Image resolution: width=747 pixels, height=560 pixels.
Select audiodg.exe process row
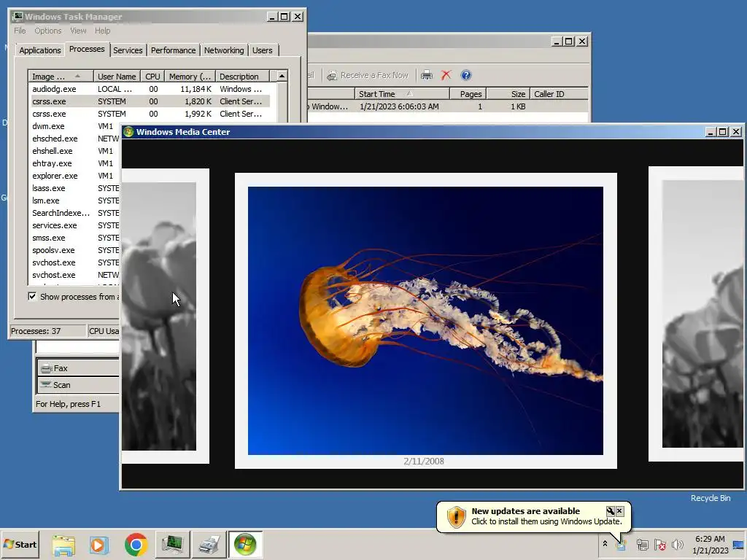pos(149,89)
